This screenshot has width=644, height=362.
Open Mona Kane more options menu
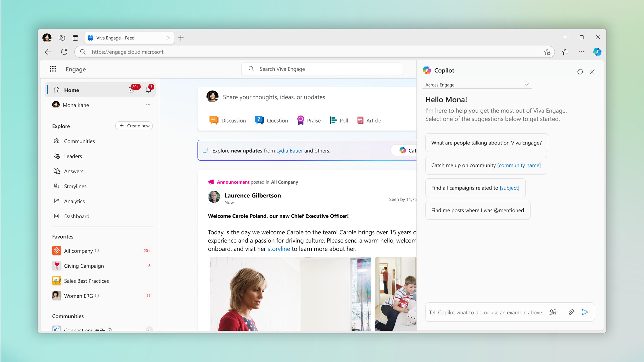(x=148, y=105)
